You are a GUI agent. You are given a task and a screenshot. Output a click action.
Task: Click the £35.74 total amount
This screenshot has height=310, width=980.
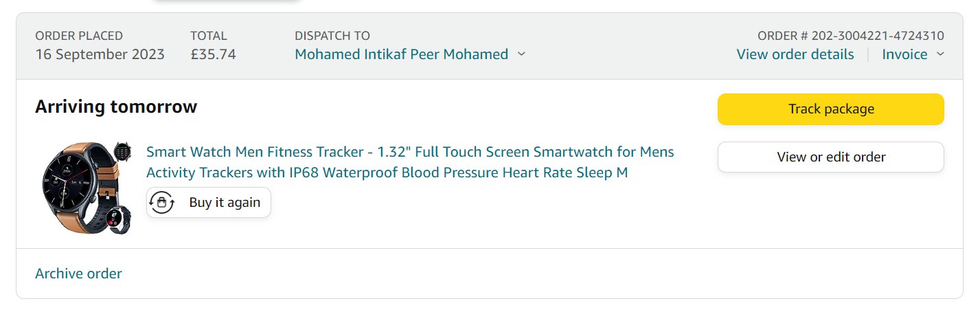pyautogui.click(x=213, y=54)
